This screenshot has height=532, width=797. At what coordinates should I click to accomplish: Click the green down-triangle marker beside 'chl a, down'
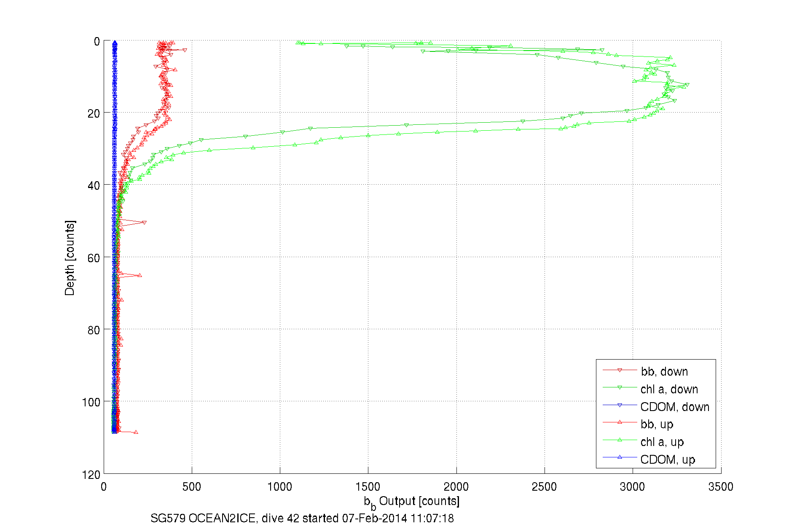point(620,387)
